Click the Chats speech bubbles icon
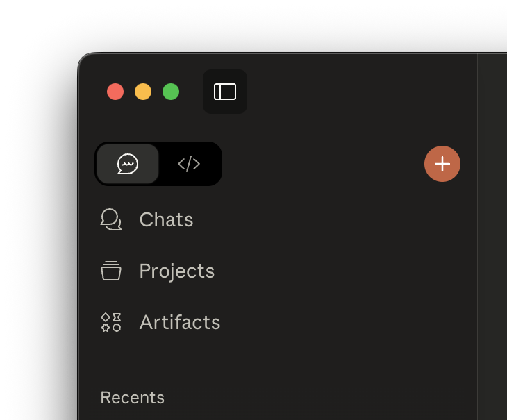The width and height of the screenshot is (507, 420). coord(111,219)
